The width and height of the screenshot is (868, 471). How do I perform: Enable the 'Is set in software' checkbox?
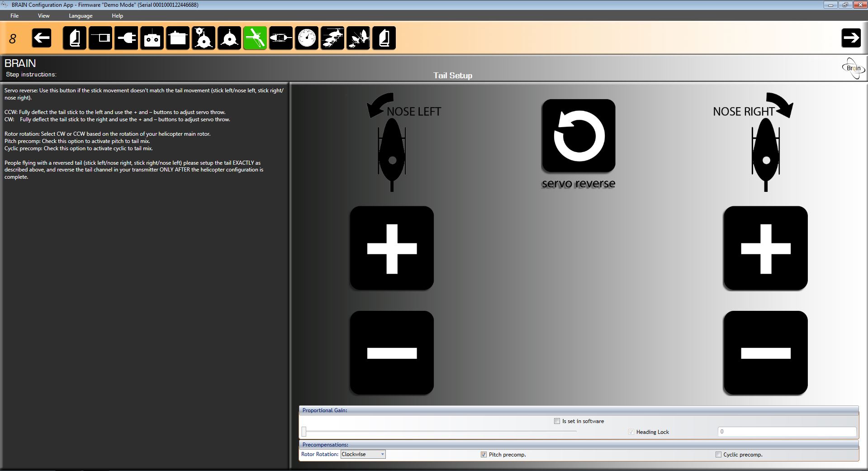point(557,421)
